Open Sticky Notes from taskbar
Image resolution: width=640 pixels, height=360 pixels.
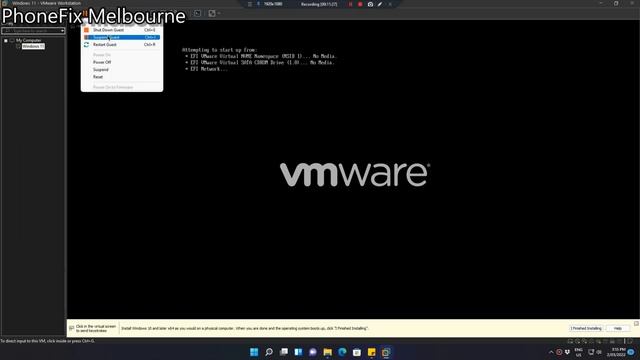[371, 352]
